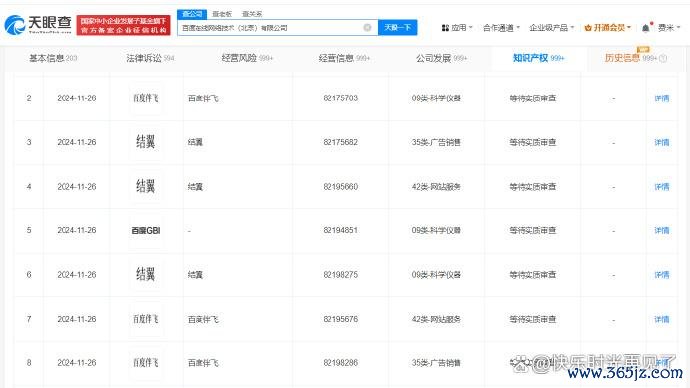The image size is (690, 388).
Task: Open 详情 for trademark 82195660
Action: [x=661, y=187]
